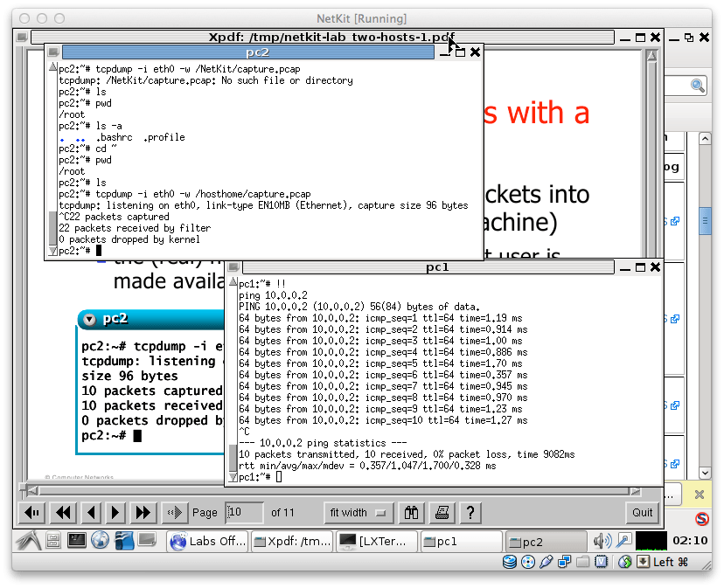Screen dimensions: 724x588
Task: Click the red S blocked icon
Action: tap(701, 519)
